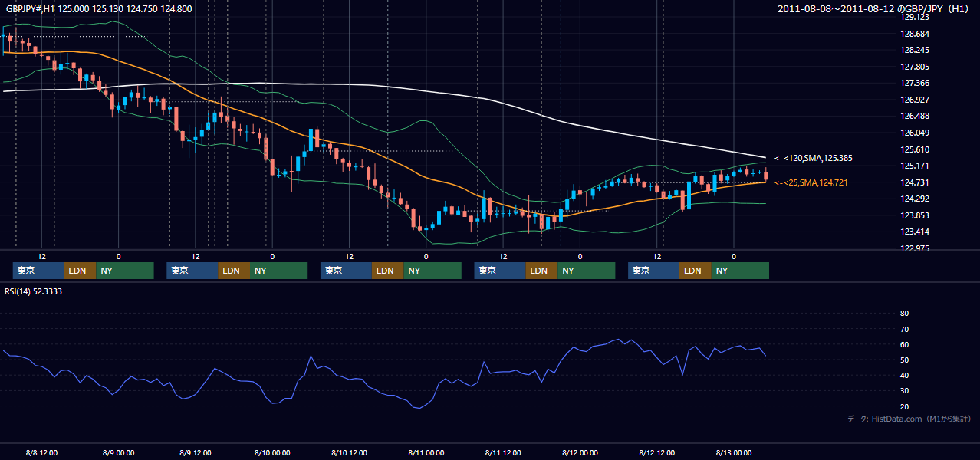Viewport: 980px width, 460px height.
Task: Select the 8/9 NY session block
Action: [x=278, y=271]
